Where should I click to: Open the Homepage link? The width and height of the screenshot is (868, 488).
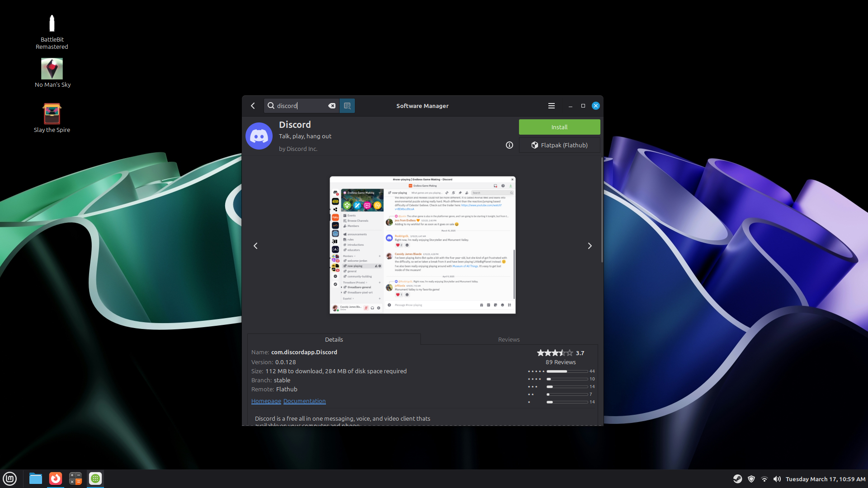tap(266, 401)
